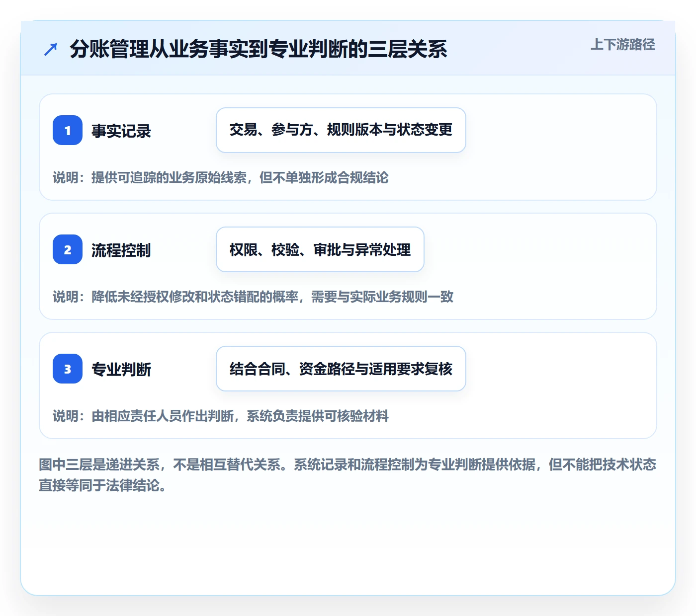Click the 权限、校验、审批与异常处理 box
696x616 pixels.
320,249
